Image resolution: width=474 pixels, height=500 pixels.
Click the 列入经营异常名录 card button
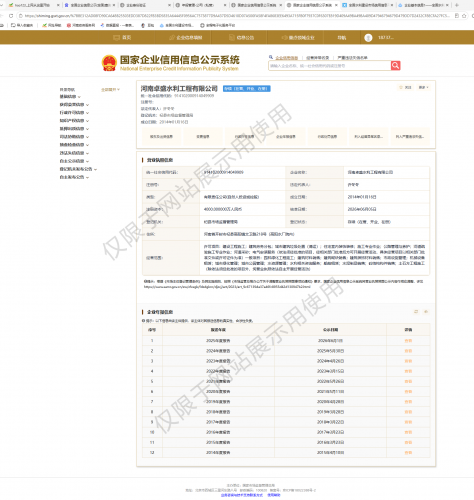coord(368,136)
